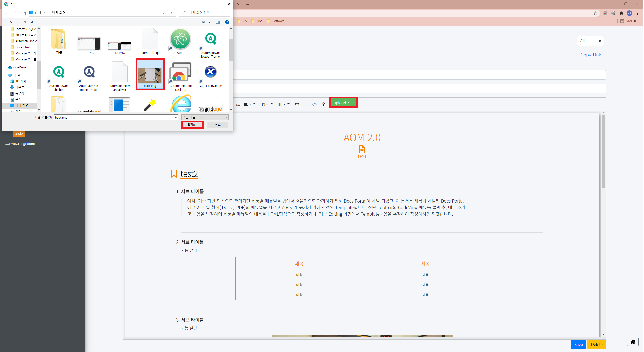
Task: Insert a horizontal rule with the dash icon
Action: pos(305,104)
